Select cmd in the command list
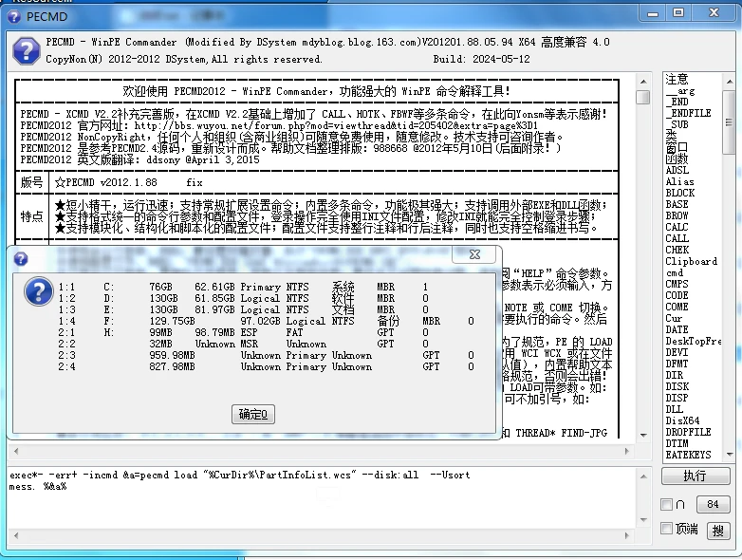The height and width of the screenshot is (560, 742). click(675, 272)
